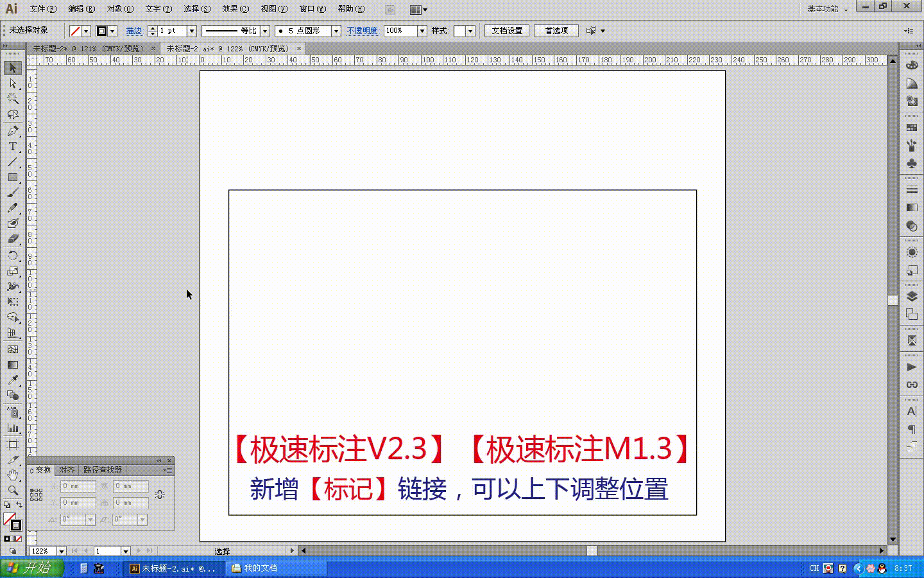Screen dimensions: 924x578
Task: Set paint mode to Gradient
Action: tap(13, 539)
